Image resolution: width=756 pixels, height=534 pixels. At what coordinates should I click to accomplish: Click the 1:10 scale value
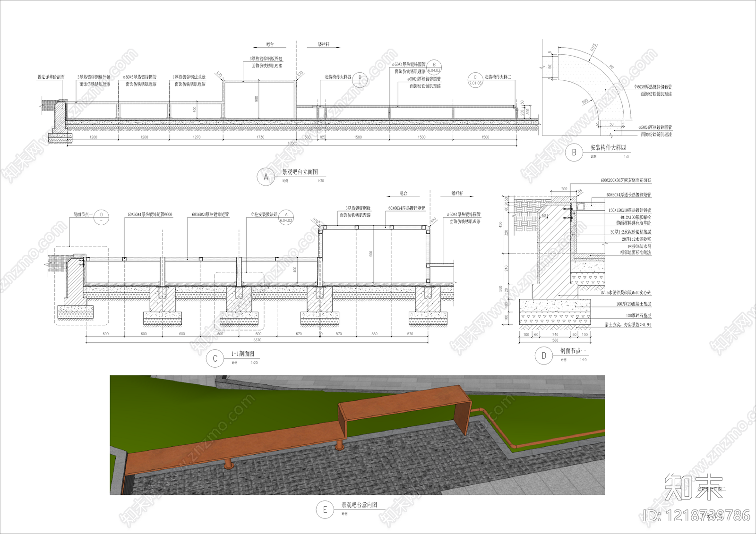pyautogui.click(x=583, y=360)
